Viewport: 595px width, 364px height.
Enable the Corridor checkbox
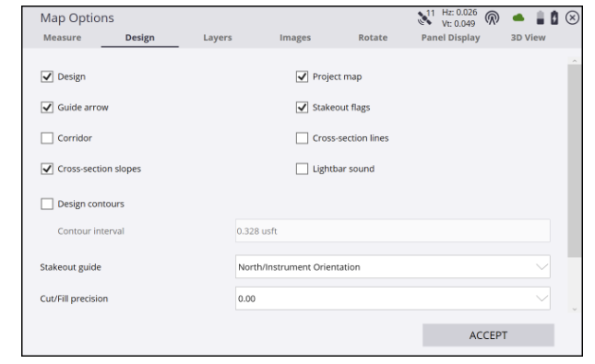pos(47,138)
